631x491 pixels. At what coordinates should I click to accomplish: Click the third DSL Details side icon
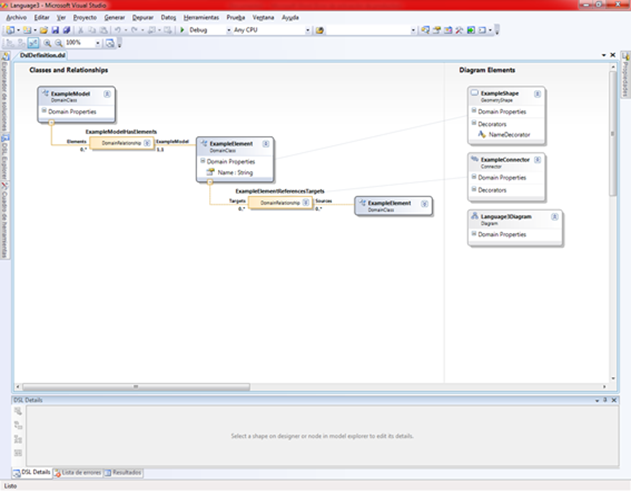coord(18,439)
